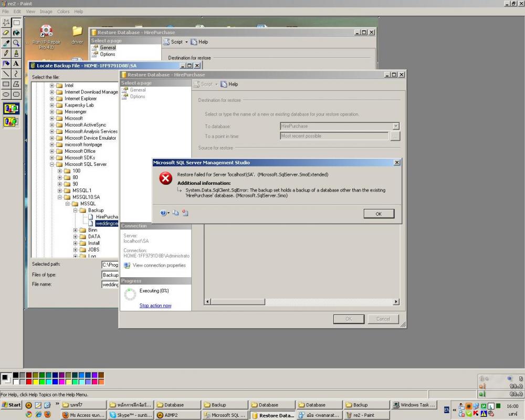Viewport: 525px width, 420px height.
Task: Click OK in the SQL error dialog
Action: 379,214
